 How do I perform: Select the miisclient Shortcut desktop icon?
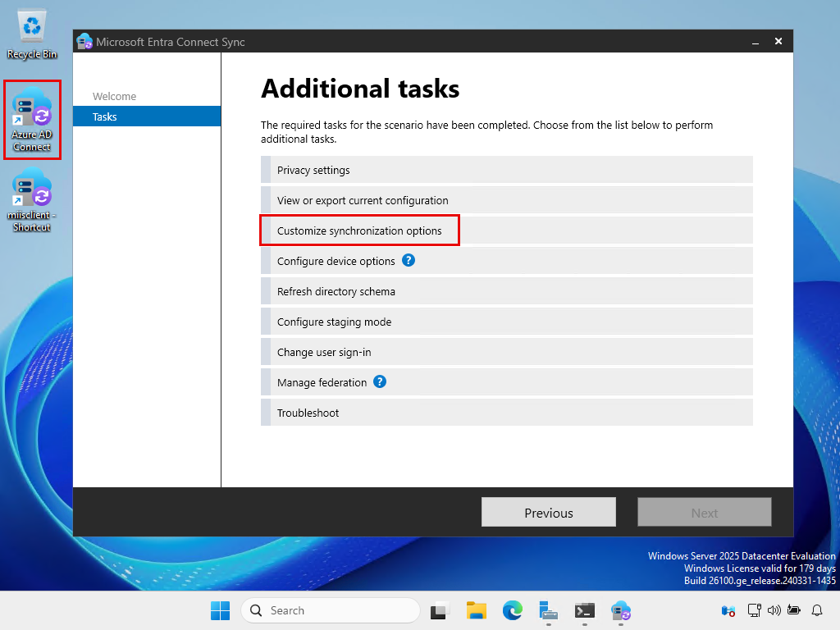tap(32, 200)
